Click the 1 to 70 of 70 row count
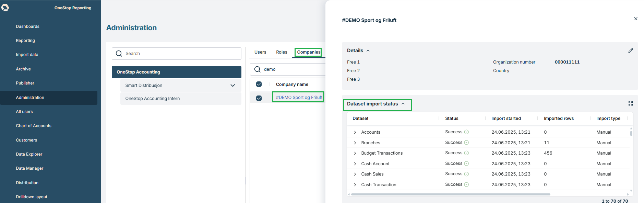This screenshot has height=203, width=644. 615,201
